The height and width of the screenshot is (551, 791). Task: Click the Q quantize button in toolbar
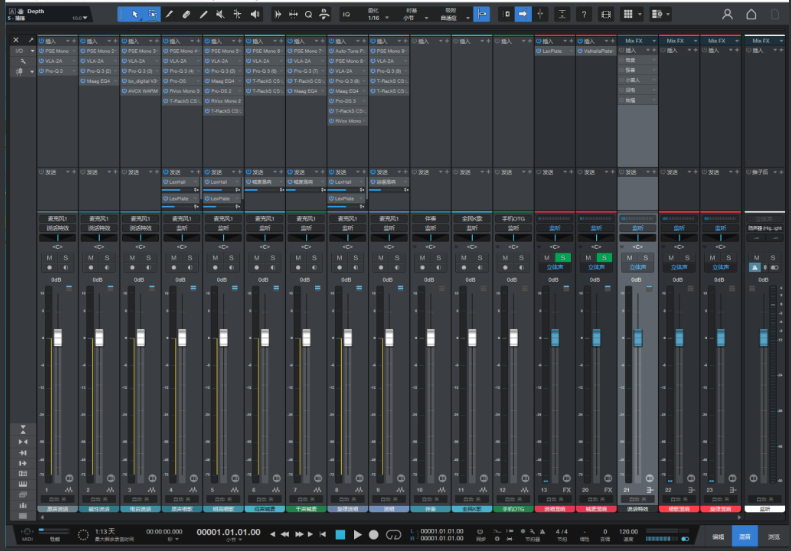tap(308, 15)
